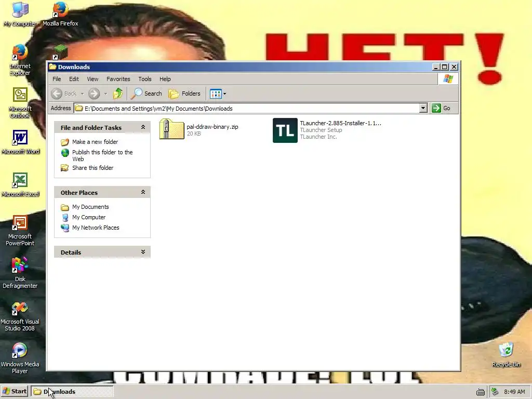Expand the Details panel
Viewport: 532px width, 399px height.
point(143,252)
